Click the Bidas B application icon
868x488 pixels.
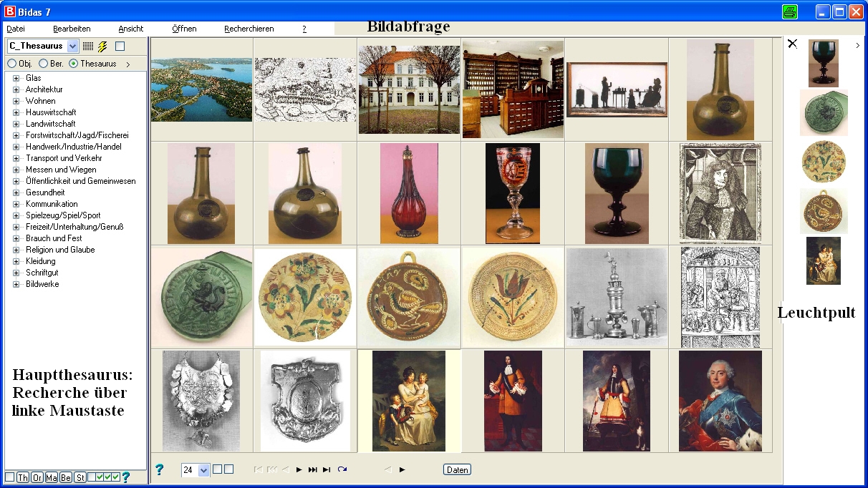click(x=10, y=11)
